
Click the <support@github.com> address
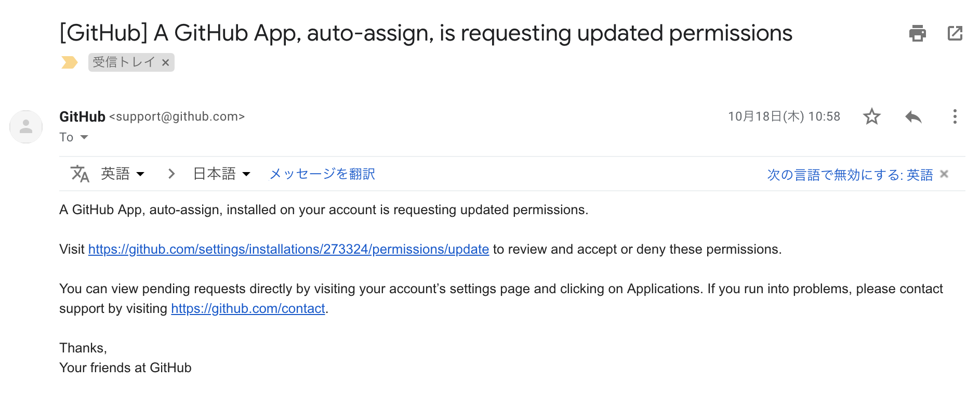pos(177,116)
